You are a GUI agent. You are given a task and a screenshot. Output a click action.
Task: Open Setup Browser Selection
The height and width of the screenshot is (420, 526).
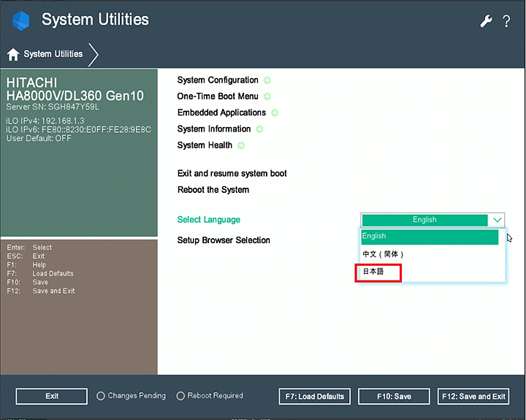click(x=224, y=240)
